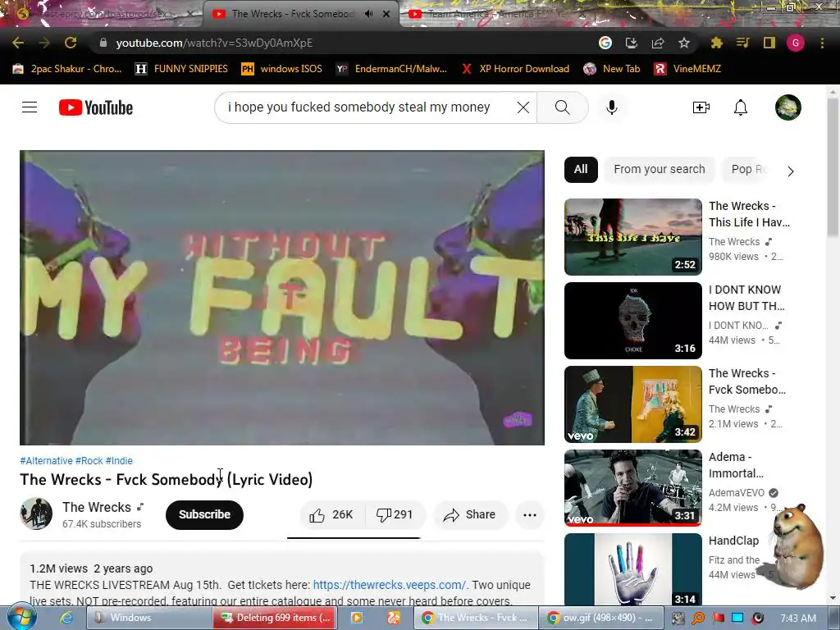Like the video (26K thumbs up)
This screenshot has width=840, height=630.
coord(331,515)
